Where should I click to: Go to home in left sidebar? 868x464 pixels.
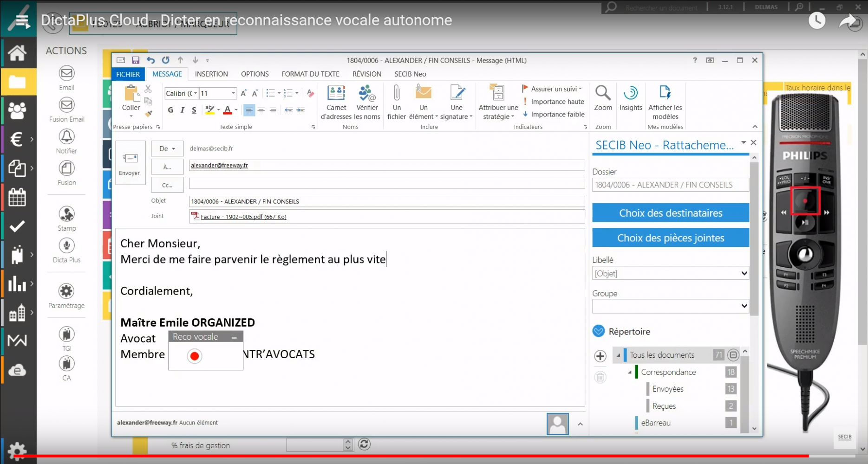coord(17,53)
